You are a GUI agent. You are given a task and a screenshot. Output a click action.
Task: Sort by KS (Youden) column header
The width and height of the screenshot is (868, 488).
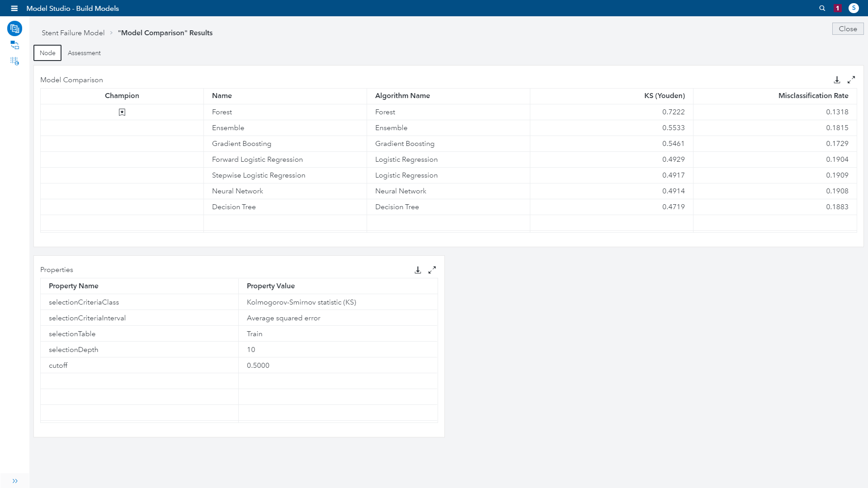pos(664,96)
